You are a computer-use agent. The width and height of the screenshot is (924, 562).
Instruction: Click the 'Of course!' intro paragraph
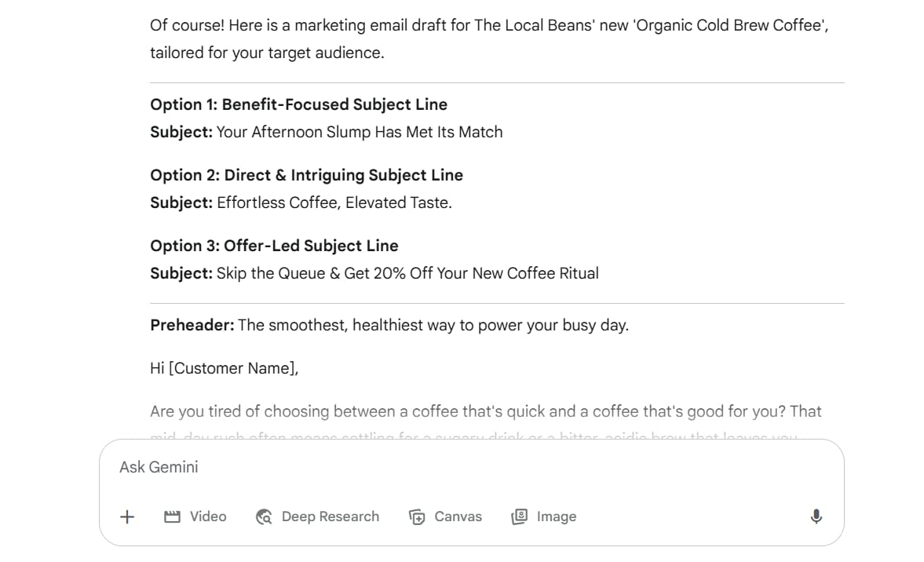click(489, 39)
